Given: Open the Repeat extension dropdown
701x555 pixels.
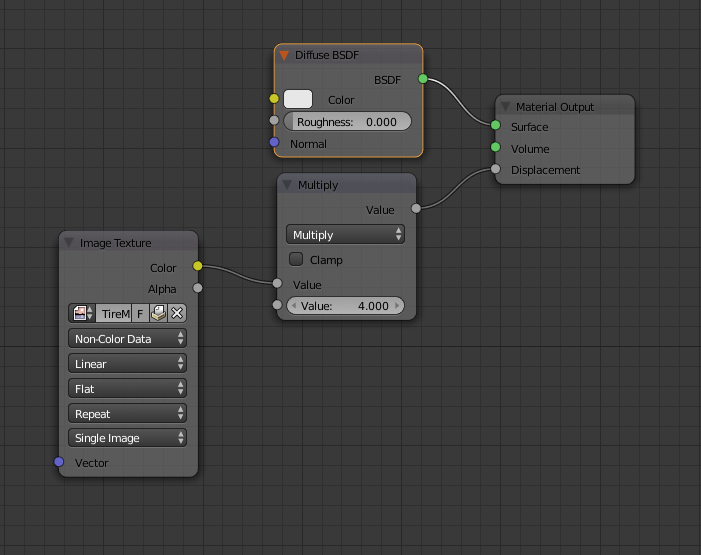Looking at the screenshot, I should (127, 414).
